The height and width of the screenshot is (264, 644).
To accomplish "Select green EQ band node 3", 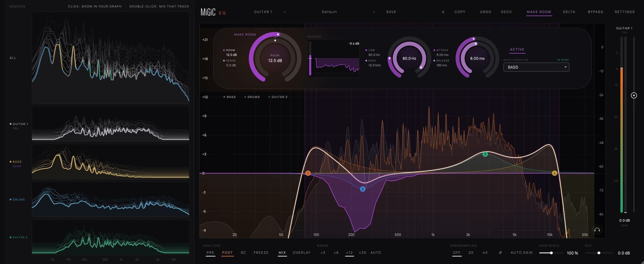I will pos(485,154).
